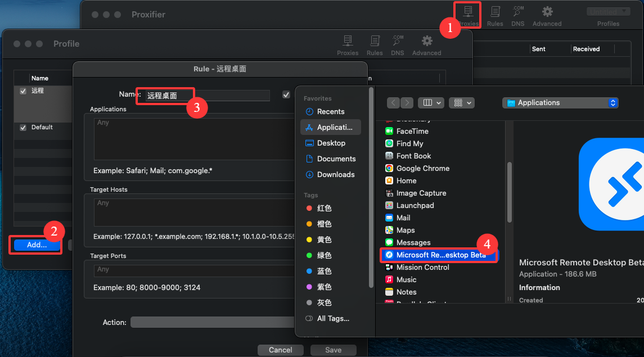Expand the Action dropdown in the Rule dialog

(x=214, y=322)
